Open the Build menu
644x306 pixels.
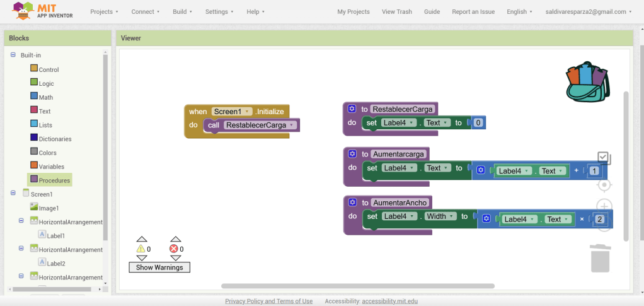[182, 11]
